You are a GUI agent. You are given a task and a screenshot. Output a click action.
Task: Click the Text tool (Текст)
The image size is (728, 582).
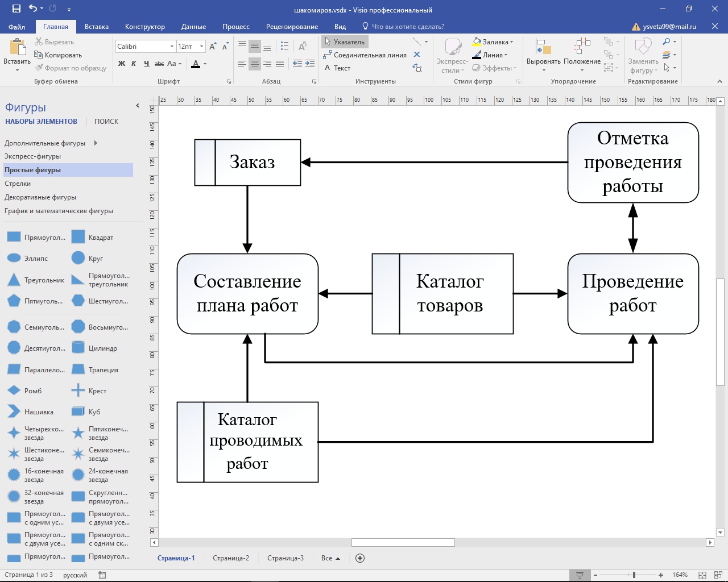coord(337,68)
